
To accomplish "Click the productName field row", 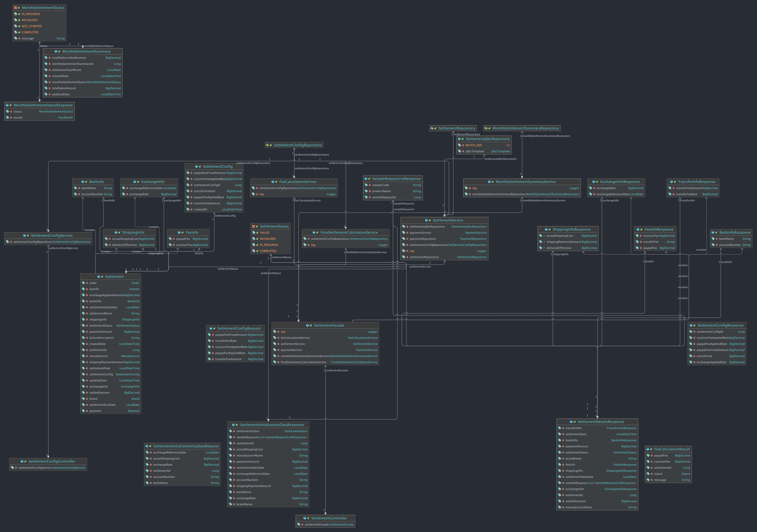I will pos(393,191).
